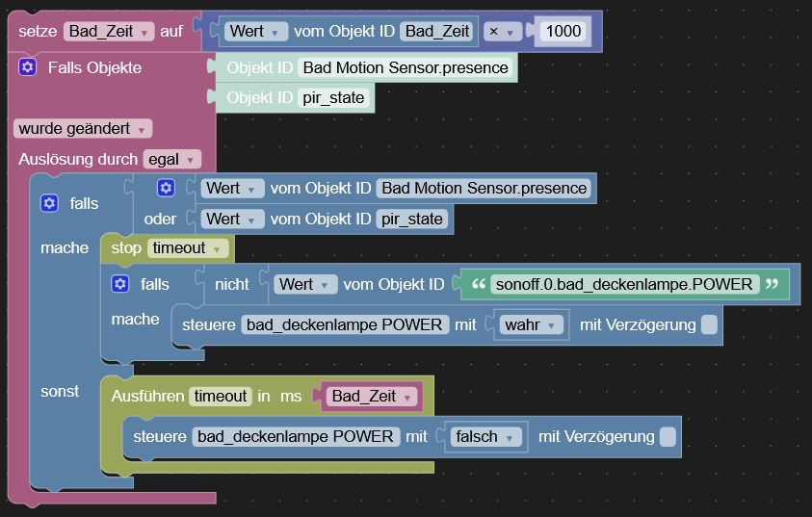The image size is (812, 517).
Task: Edit the 1000 number field
Action: tap(563, 31)
